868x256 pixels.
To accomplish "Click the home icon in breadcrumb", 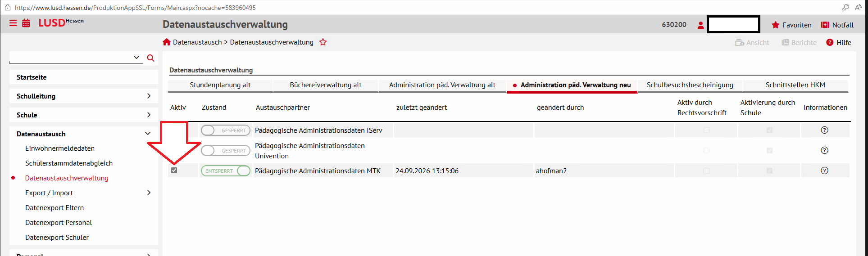I will 167,42.
